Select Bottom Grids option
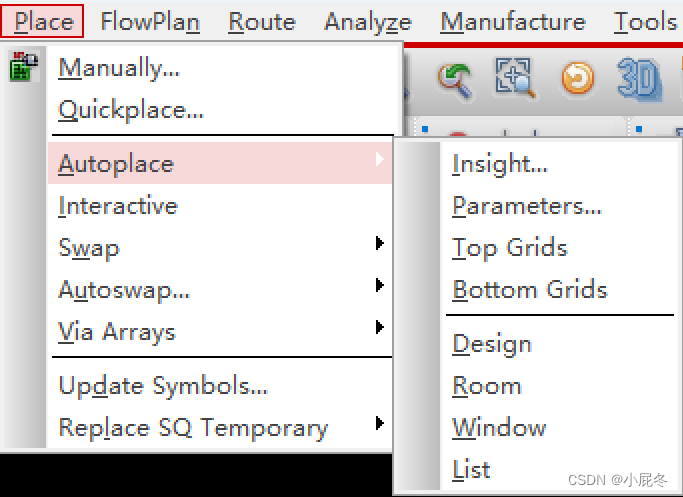683x497 pixels. pyautogui.click(x=530, y=289)
